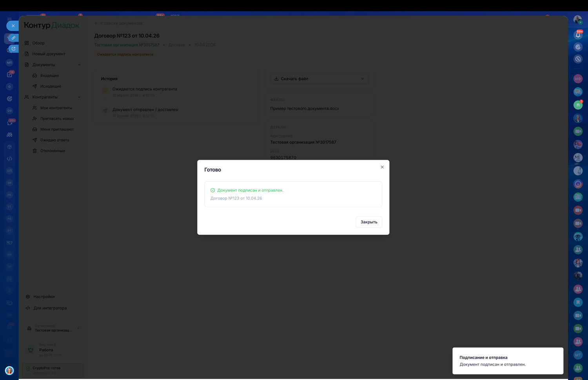The width and height of the screenshot is (588, 380).
Task: Open Настройки in the sidebar
Action: coord(44,297)
